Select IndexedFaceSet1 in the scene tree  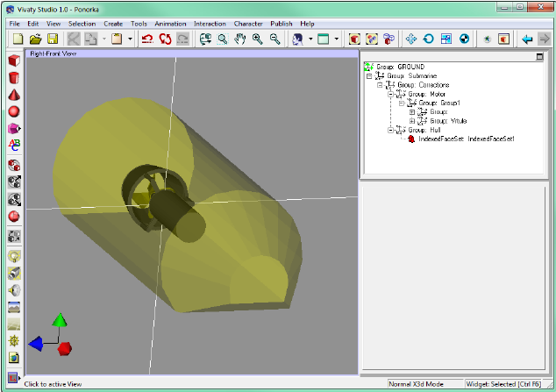point(467,139)
